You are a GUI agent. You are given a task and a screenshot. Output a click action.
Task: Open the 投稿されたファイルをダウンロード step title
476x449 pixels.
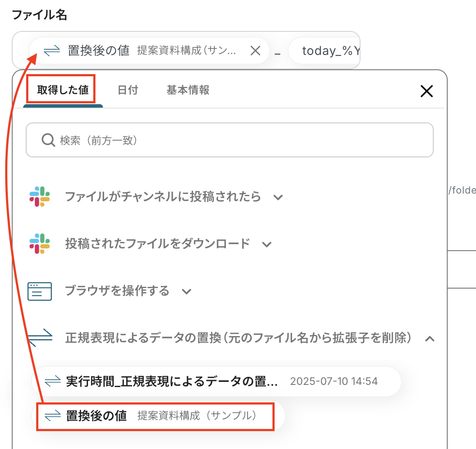click(157, 244)
